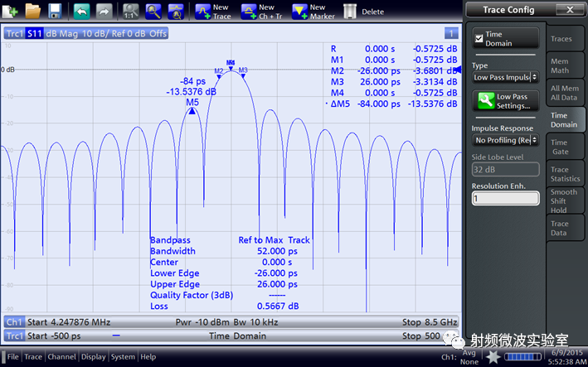Open the Type Low Pass Impulse dropdown
This screenshot has width=588, height=367.
pos(505,78)
